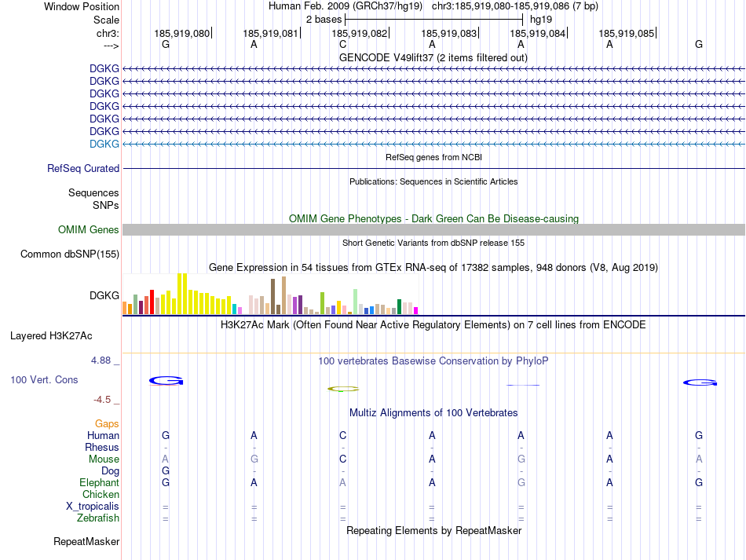Select the Elephant alignment row label
This screenshot has width=746, height=560.
coord(99,482)
